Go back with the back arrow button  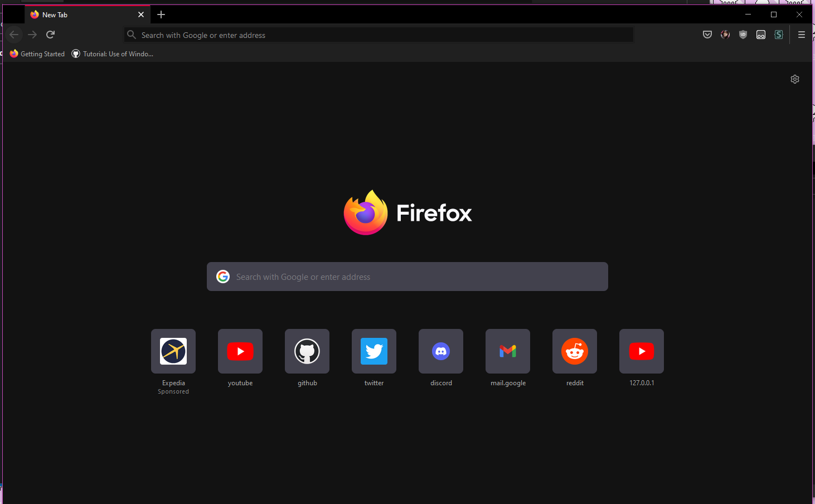14,35
